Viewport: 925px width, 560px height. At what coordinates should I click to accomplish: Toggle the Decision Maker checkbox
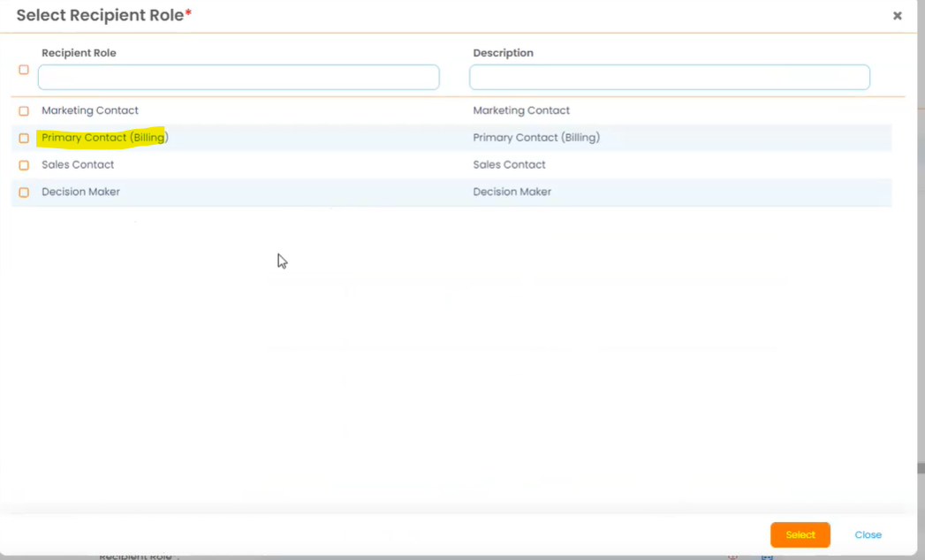(24, 193)
